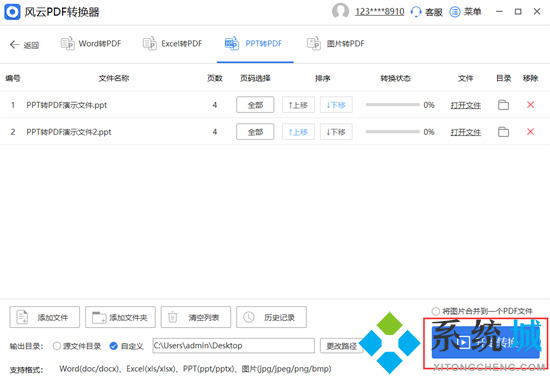Screen dimensions: 550x385
Task: Remove PPT转PDF演示文件2.ppt with red X
Action: coord(530,131)
